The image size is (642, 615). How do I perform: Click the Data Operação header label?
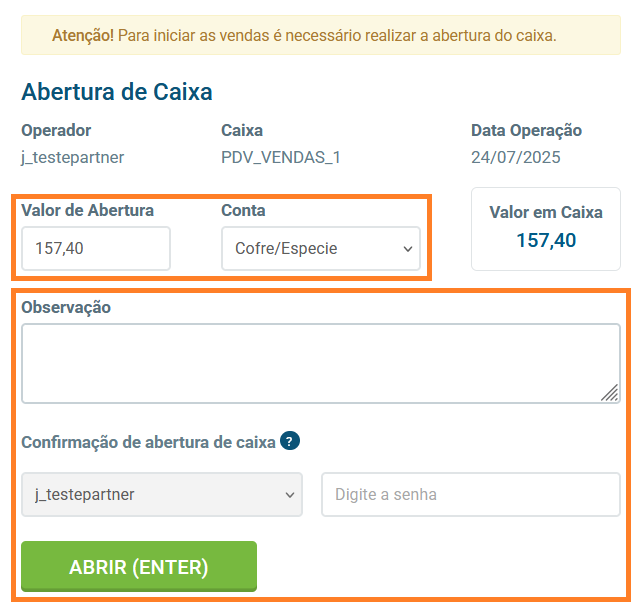point(526,130)
